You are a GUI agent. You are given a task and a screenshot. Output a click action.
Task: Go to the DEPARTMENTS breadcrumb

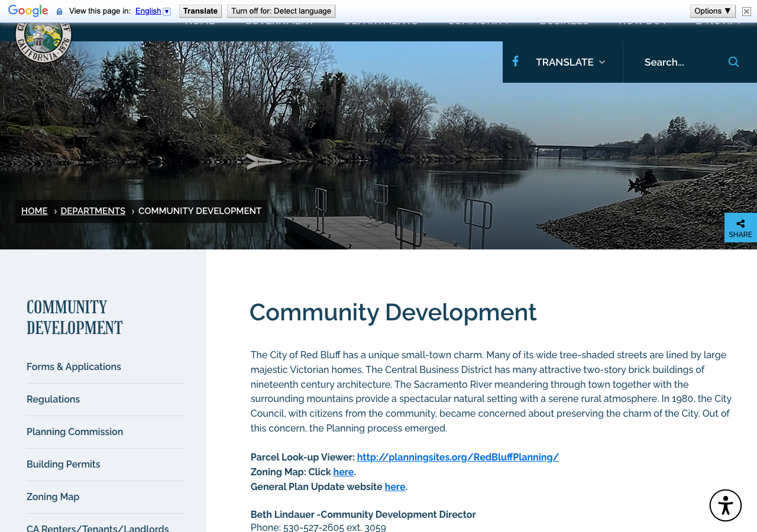(x=93, y=211)
